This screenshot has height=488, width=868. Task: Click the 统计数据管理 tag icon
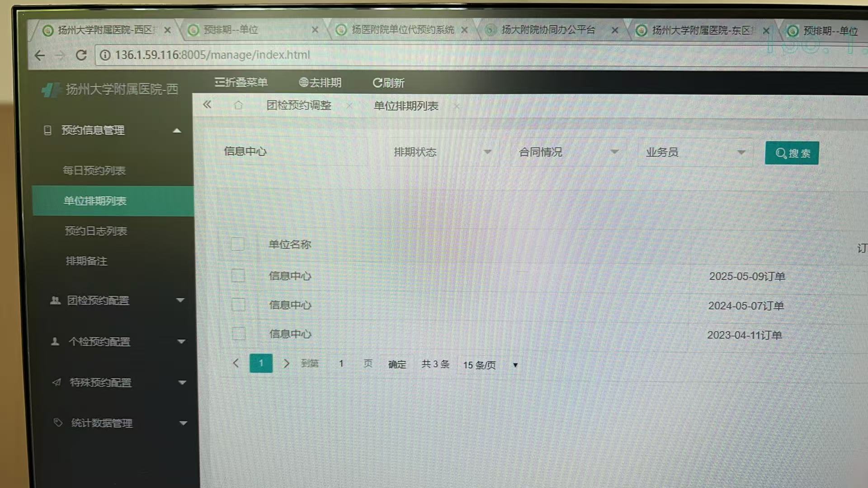click(x=58, y=422)
